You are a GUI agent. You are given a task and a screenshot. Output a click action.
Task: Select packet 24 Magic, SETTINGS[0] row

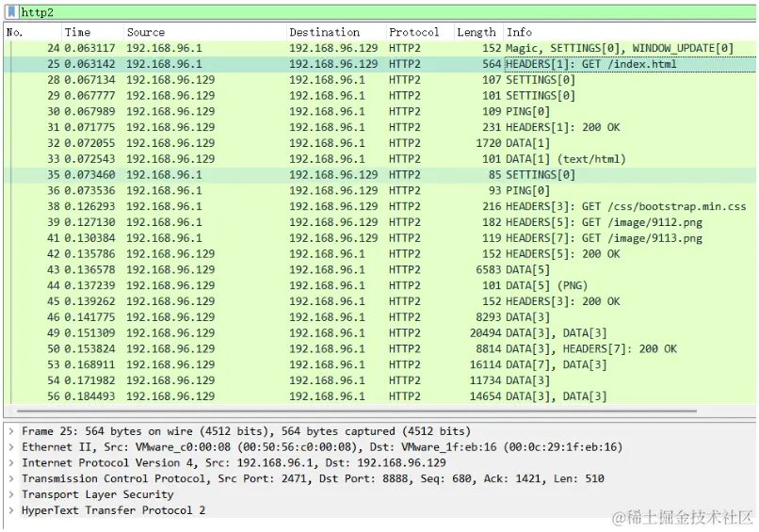379,48
